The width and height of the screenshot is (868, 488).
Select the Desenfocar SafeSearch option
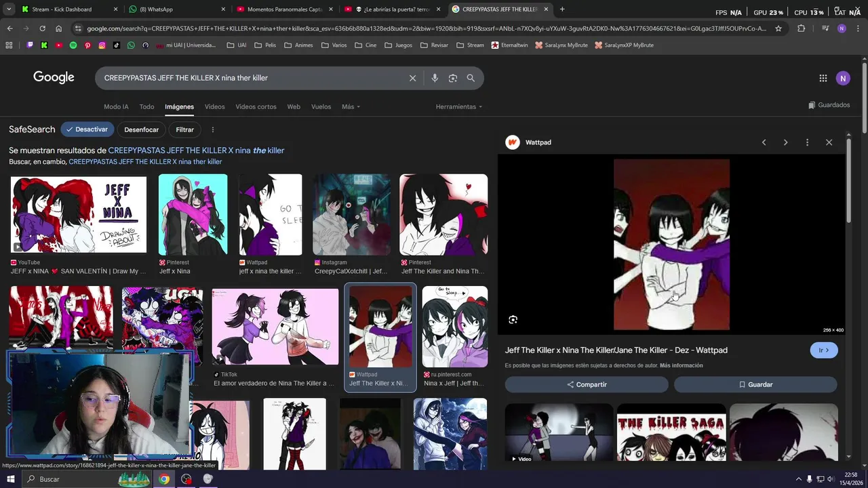141,129
